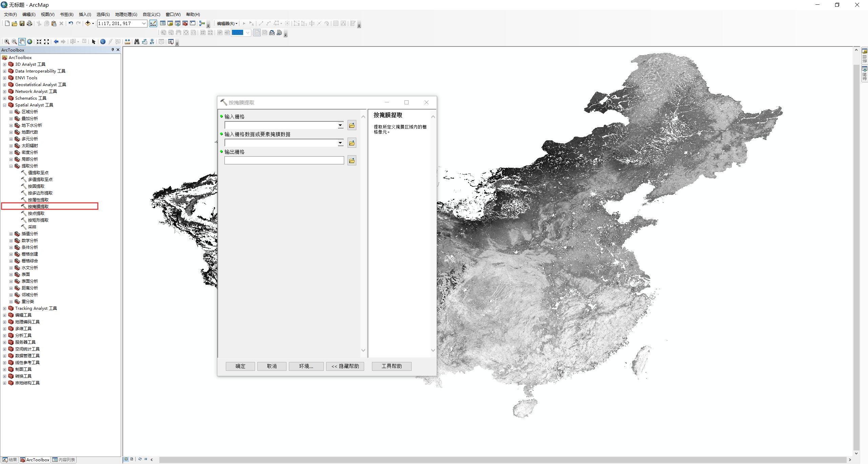Open the Geoprocessing menu 地理处理(G)

click(x=126, y=14)
